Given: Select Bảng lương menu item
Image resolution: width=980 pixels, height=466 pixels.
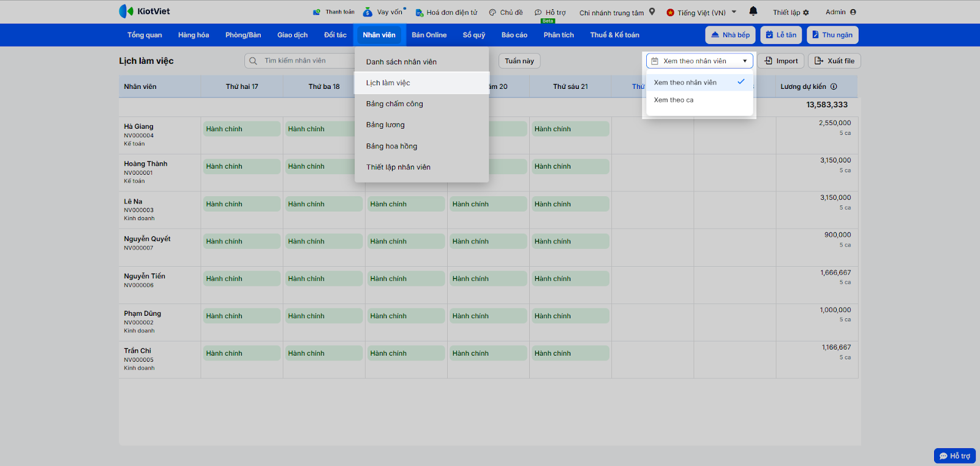Looking at the screenshot, I should 421,124.
